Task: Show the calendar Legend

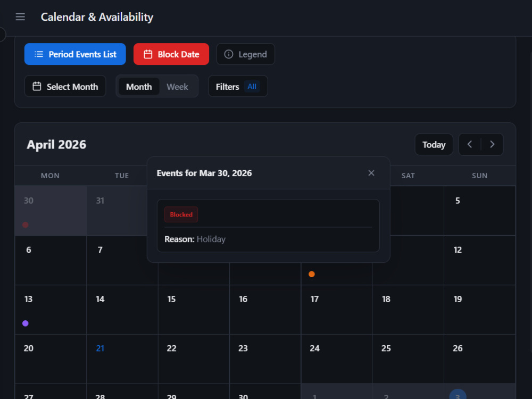Action: click(x=245, y=54)
